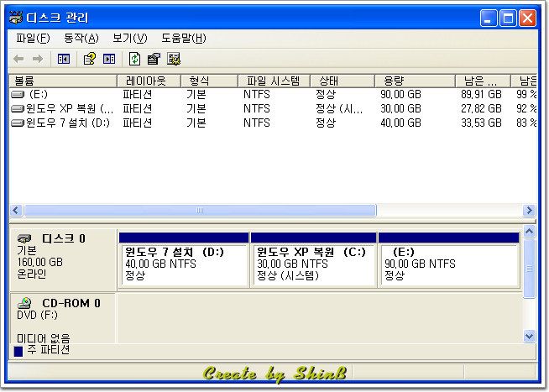Click the 40,00 GB capacity cell
549x392 pixels.
(400, 123)
